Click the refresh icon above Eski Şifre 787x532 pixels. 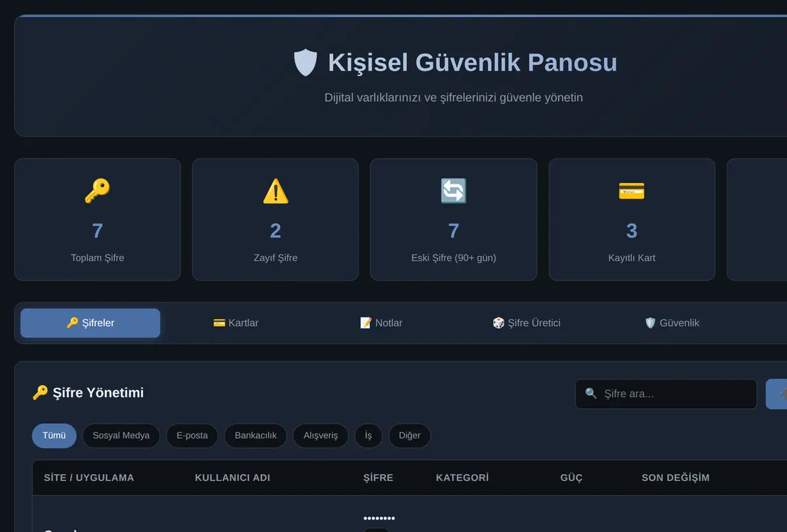tap(453, 191)
